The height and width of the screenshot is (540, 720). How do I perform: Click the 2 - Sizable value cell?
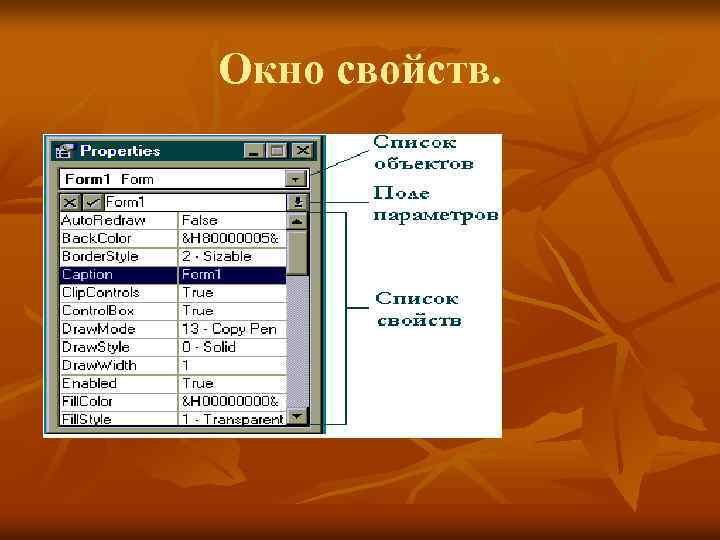pyautogui.click(x=232, y=257)
